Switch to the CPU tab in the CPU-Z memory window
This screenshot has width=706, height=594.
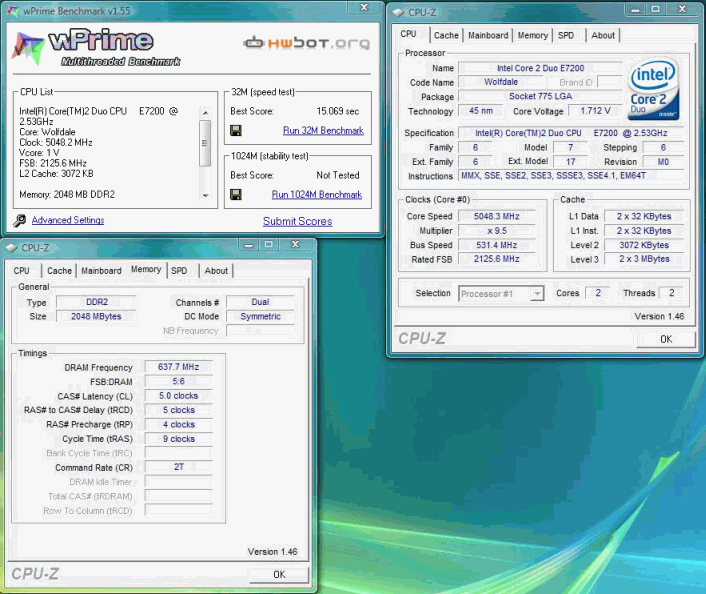coord(22,271)
